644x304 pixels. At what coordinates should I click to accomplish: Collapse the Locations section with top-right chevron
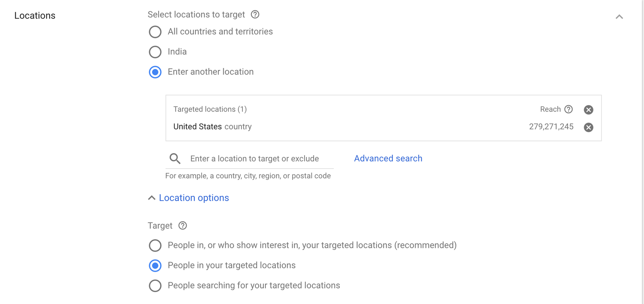[619, 17]
